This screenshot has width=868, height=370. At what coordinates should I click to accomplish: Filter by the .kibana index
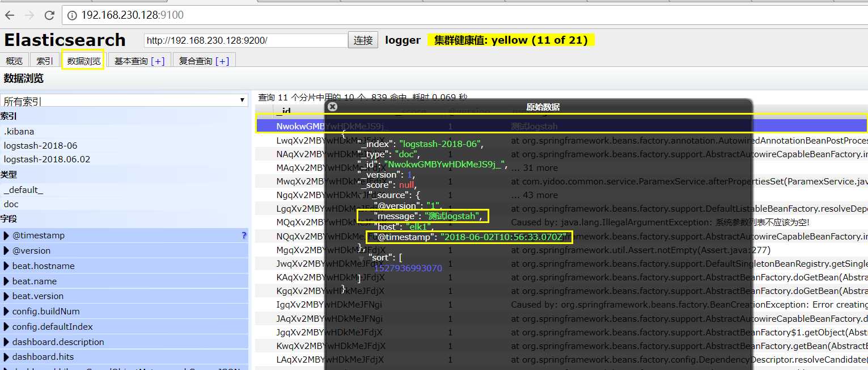[124, 131]
